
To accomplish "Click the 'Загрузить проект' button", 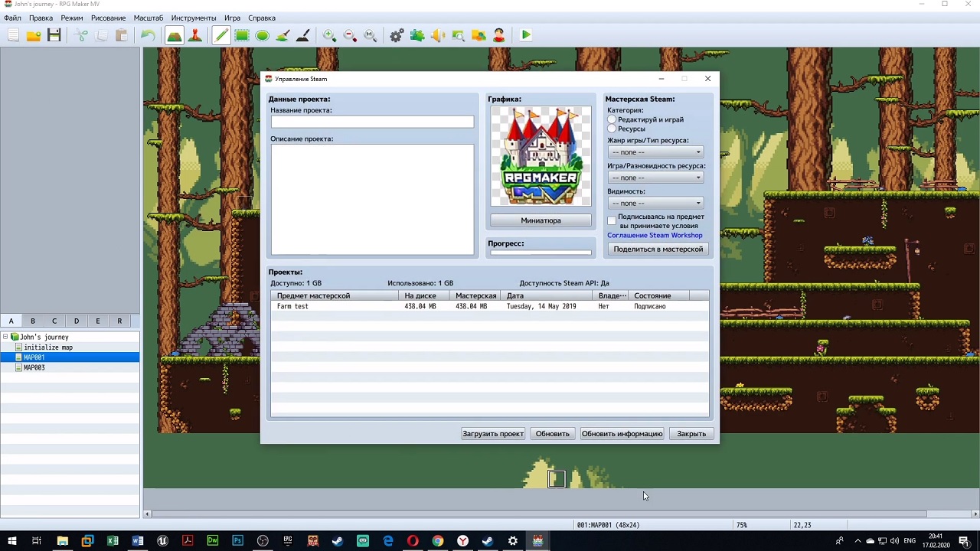I will (492, 434).
